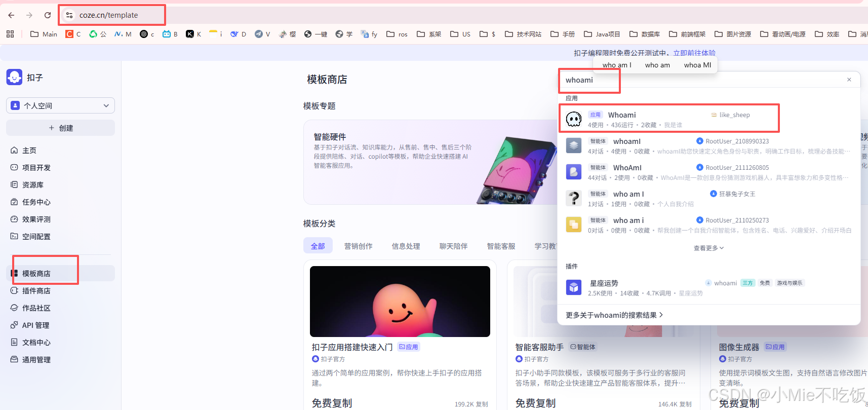The image size is (868, 410).
Task: Open 'who am I' agent by 狂暴兔子女王
Action: 709,199
